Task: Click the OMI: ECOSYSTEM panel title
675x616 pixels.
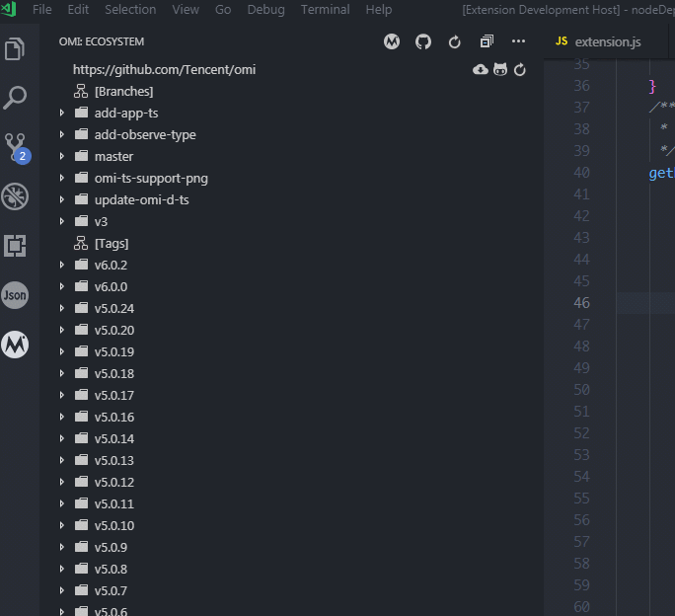Action: point(102,41)
